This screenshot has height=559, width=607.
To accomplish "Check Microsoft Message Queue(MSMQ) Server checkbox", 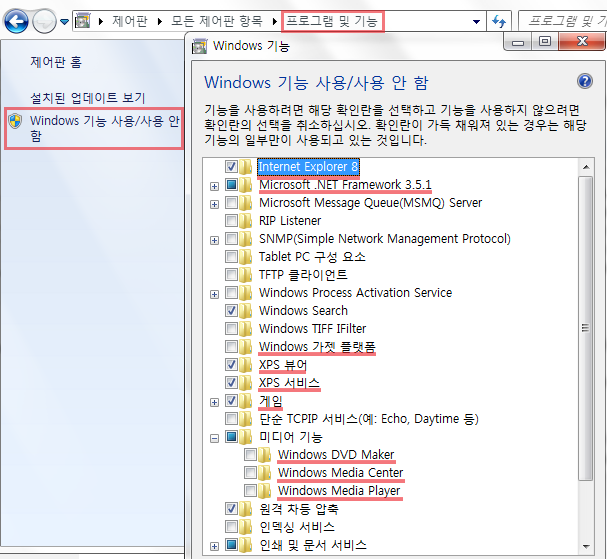I will 231,202.
